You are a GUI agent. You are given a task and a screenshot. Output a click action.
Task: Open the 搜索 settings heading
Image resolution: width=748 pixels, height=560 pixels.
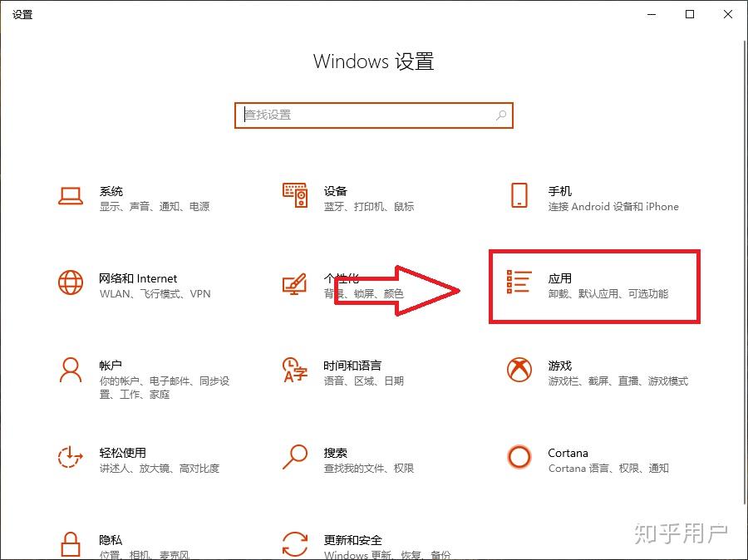point(336,453)
